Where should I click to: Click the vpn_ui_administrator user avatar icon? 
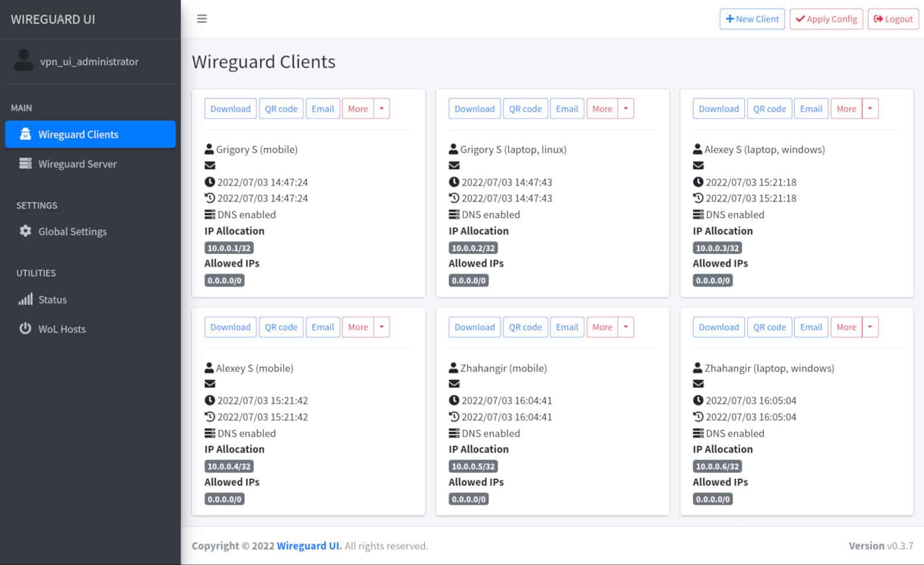point(23,61)
